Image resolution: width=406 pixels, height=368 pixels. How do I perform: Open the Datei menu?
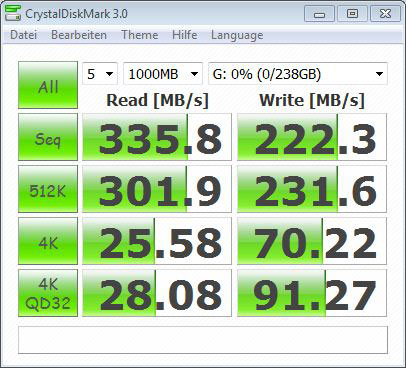pos(23,35)
